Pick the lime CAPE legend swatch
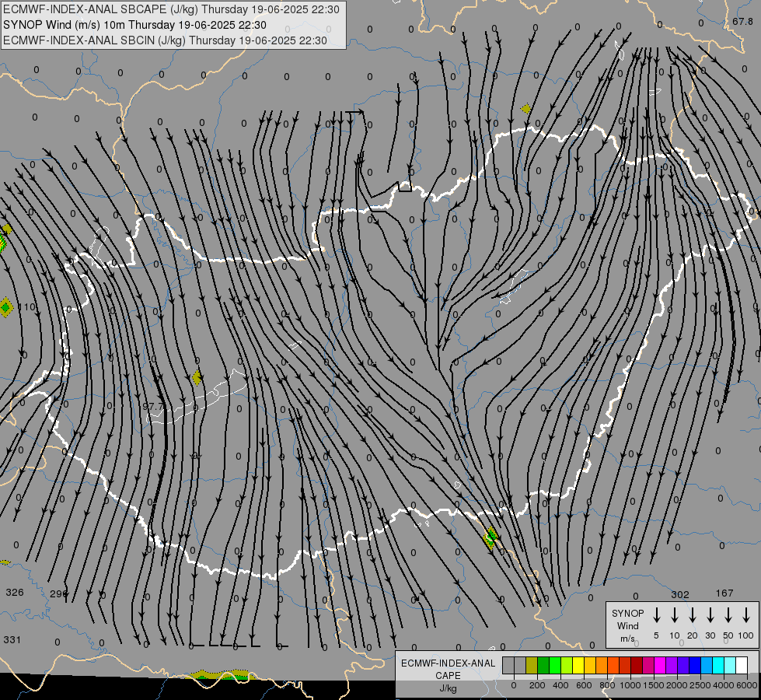The image size is (761, 700). click(x=567, y=665)
